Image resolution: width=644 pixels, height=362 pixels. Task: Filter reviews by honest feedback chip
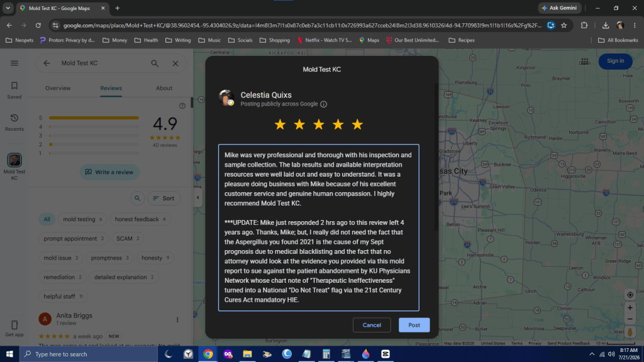click(x=140, y=219)
